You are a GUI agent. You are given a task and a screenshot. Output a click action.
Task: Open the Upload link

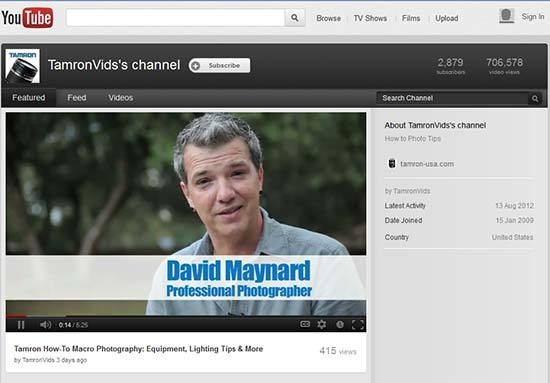pos(447,18)
